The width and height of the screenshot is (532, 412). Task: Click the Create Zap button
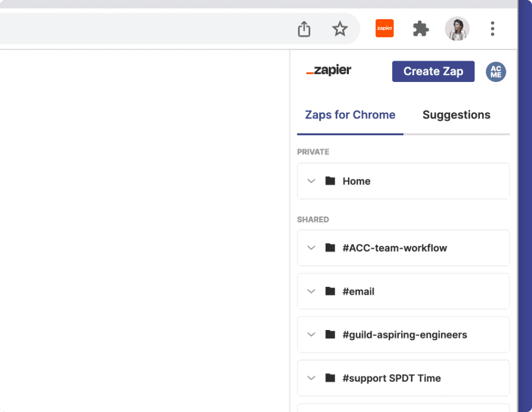[433, 71]
